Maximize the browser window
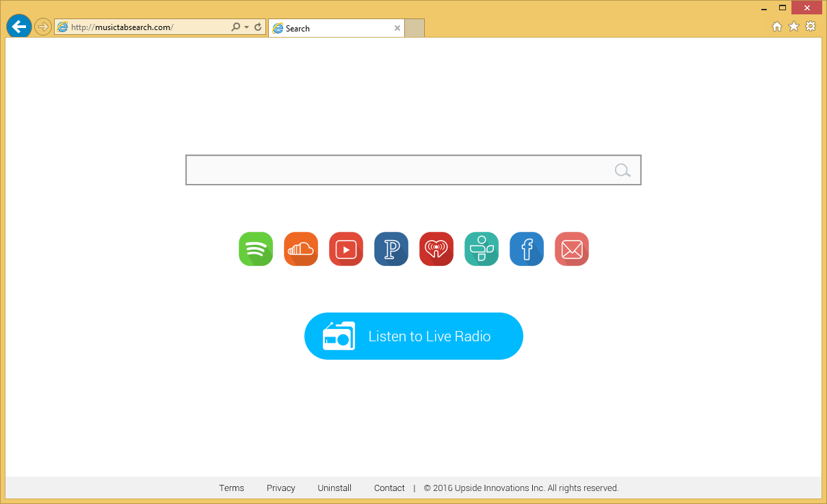The width and height of the screenshot is (827, 504). [783, 8]
